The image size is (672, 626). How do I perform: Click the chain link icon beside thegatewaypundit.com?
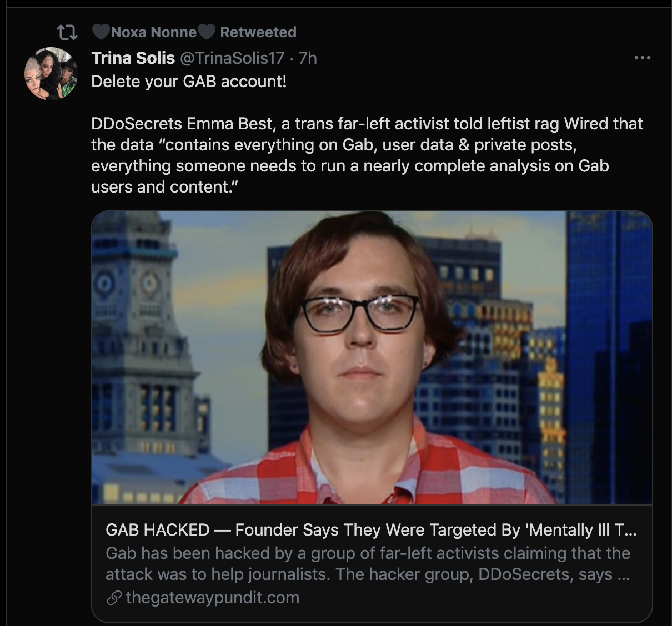pyautogui.click(x=114, y=598)
